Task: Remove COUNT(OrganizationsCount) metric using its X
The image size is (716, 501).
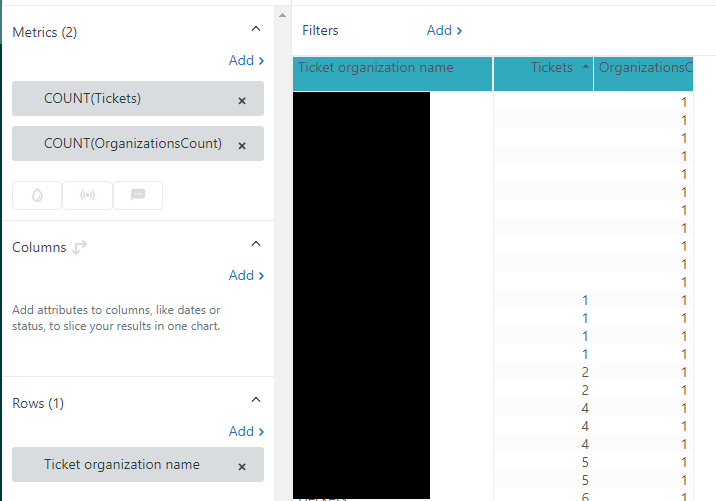Action: (x=242, y=145)
